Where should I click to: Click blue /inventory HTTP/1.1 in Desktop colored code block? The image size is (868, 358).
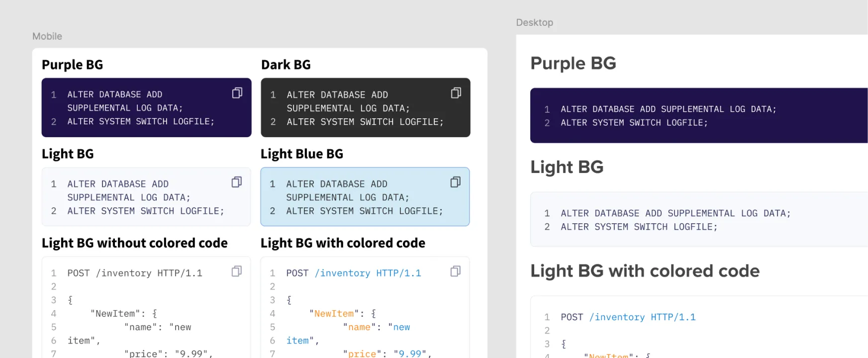point(643,317)
